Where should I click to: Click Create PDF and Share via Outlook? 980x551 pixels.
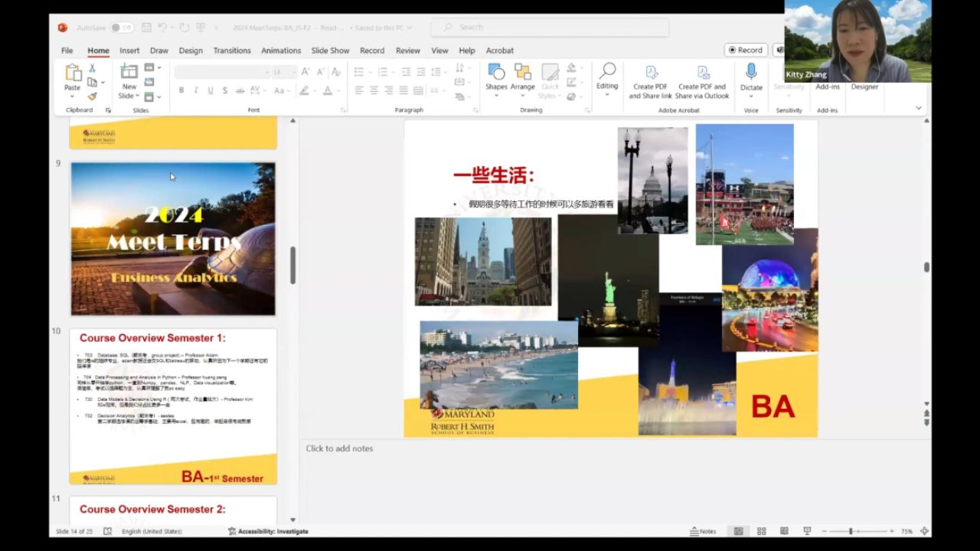pyautogui.click(x=701, y=81)
